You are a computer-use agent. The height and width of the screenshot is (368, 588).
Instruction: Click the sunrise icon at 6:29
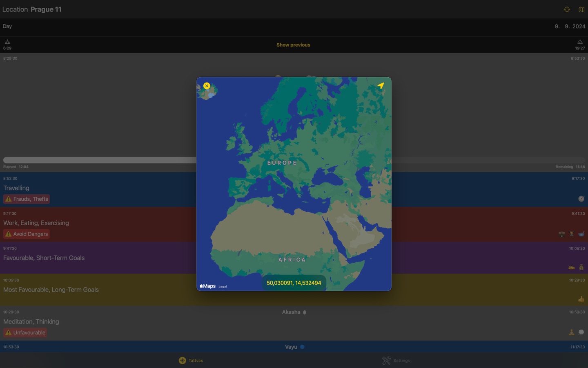7,42
